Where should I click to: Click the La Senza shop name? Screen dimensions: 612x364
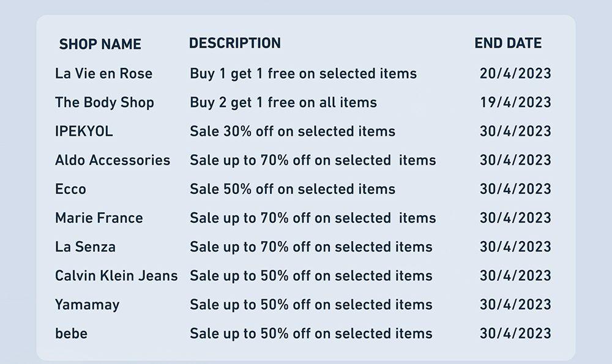(x=85, y=247)
